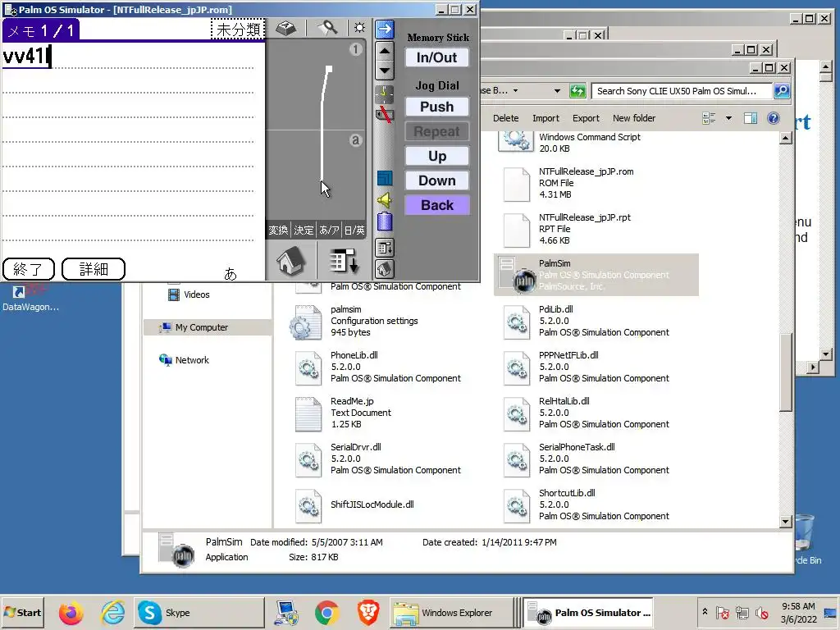Click Import in the Explorer toolbar
The image size is (840, 630).
(x=546, y=118)
